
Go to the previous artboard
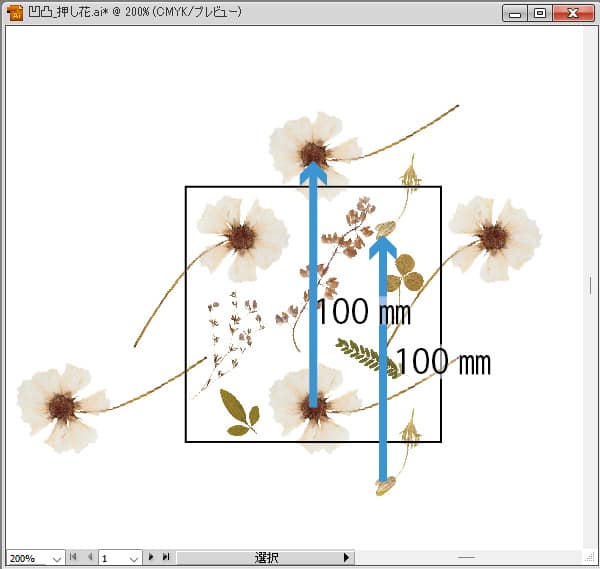(x=88, y=557)
